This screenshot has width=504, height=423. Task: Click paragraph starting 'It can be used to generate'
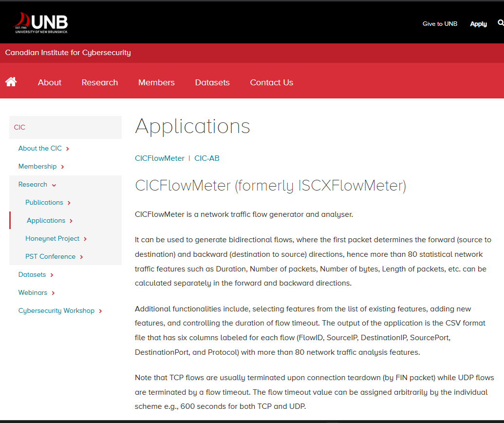pyautogui.click(x=314, y=261)
